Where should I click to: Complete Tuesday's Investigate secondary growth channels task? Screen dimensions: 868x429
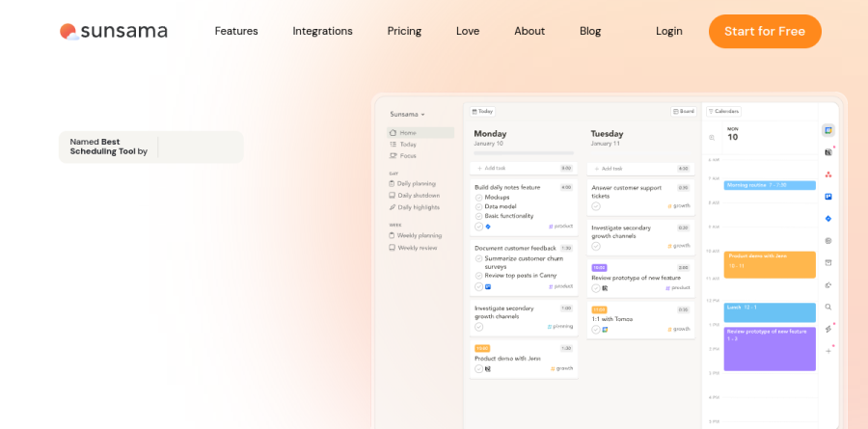(596, 246)
